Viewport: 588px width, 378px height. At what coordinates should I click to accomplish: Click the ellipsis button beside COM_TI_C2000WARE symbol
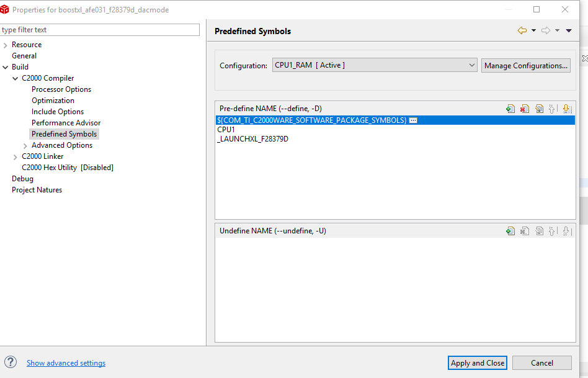413,120
